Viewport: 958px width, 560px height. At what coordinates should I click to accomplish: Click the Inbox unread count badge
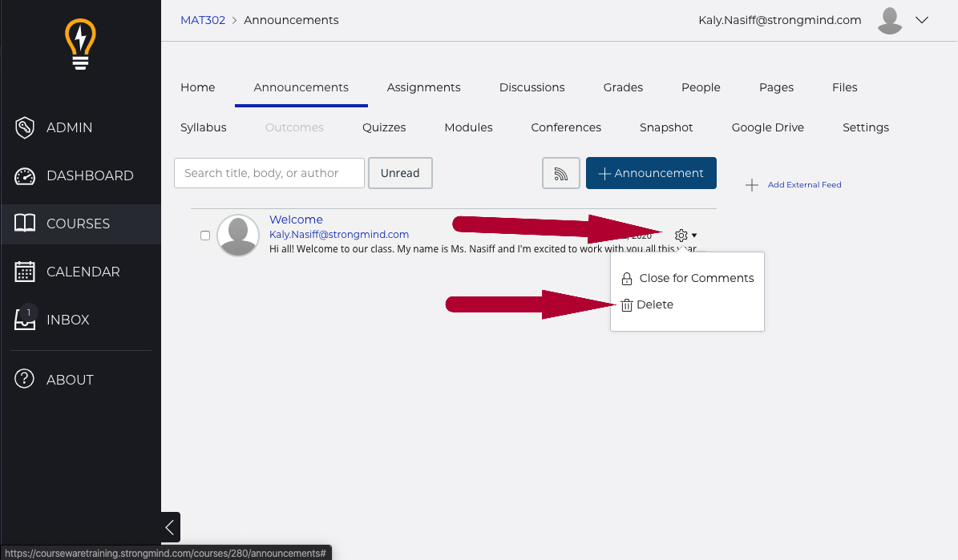pyautogui.click(x=28, y=312)
